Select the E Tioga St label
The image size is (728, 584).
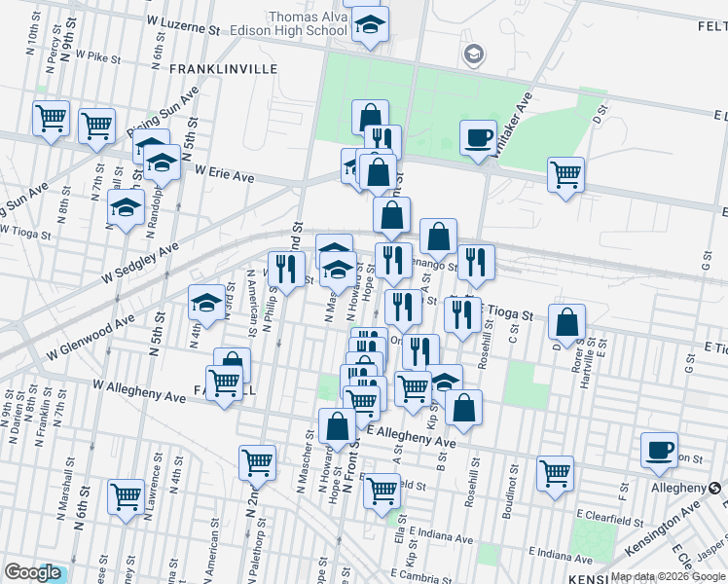(506, 312)
